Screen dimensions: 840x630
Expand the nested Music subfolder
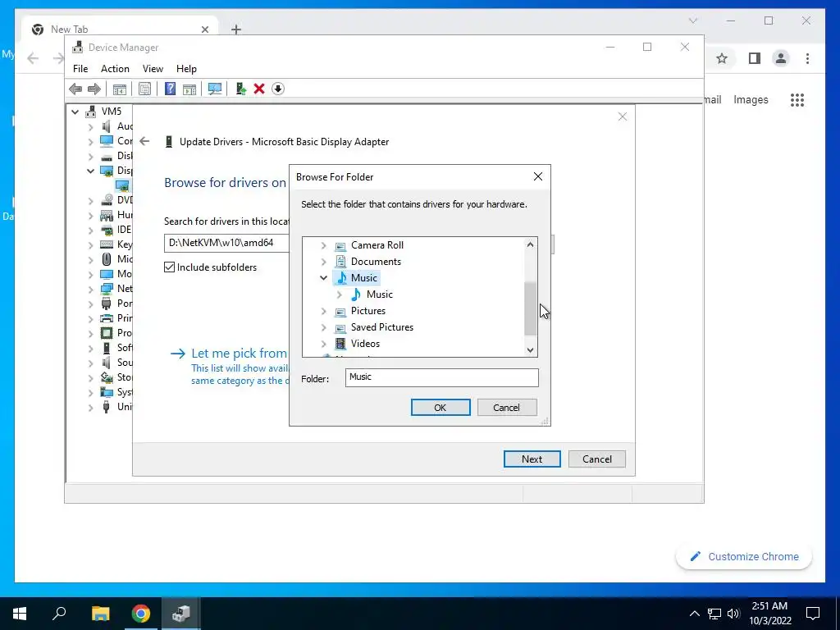click(x=339, y=294)
